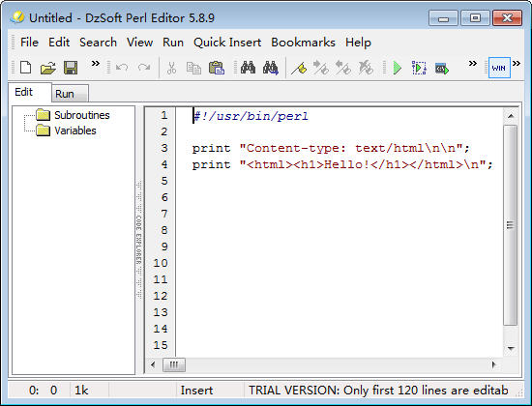Maximize the Perl Editor window
This screenshot has height=406, width=532.
[x=475, y=18]
